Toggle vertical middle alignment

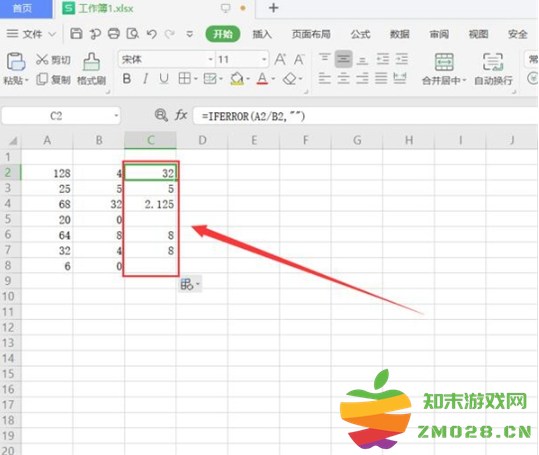click(343, 59)
